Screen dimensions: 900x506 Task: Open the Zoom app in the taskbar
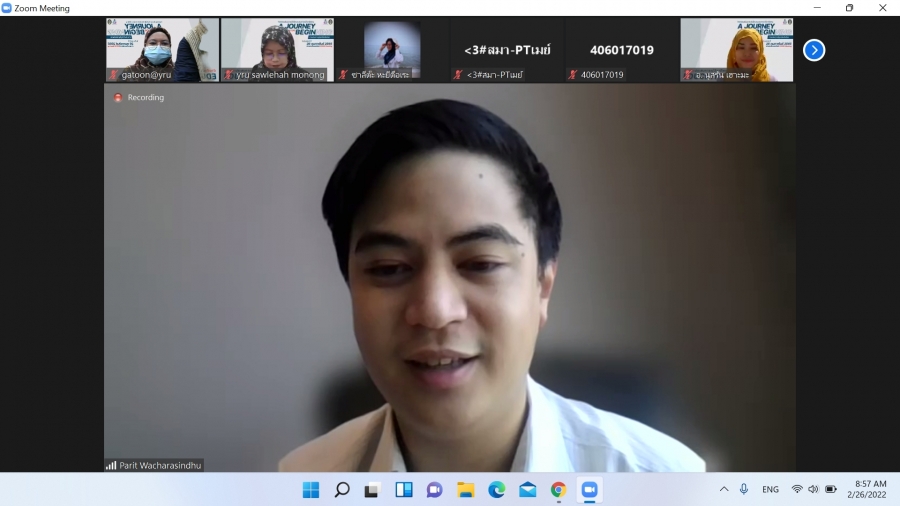[x=589, y=490]
